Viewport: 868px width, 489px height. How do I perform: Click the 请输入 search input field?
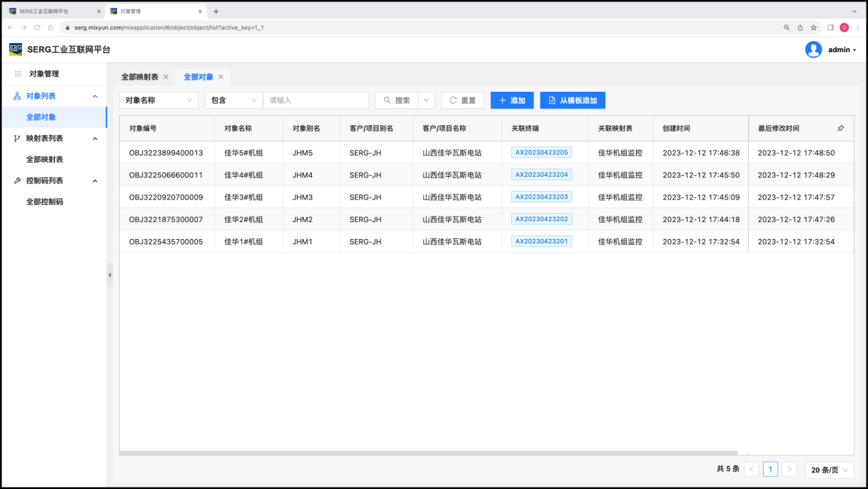pyautogui.click(x=316, y=101)
